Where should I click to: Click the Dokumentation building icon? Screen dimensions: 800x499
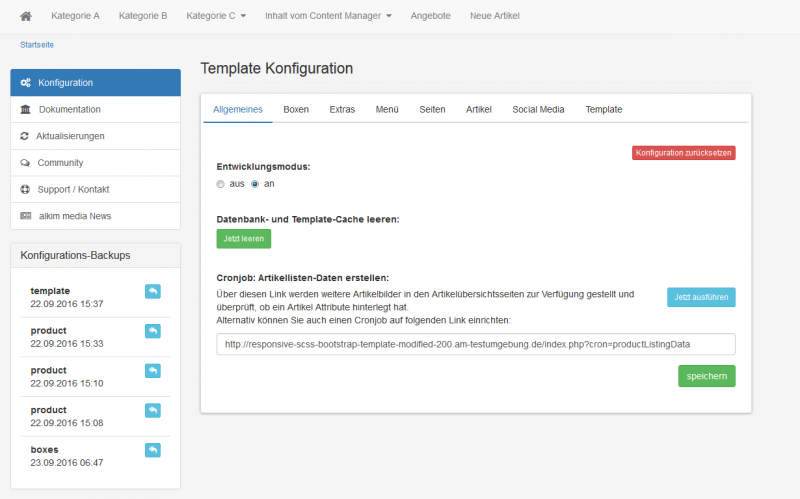click(26, 109)
